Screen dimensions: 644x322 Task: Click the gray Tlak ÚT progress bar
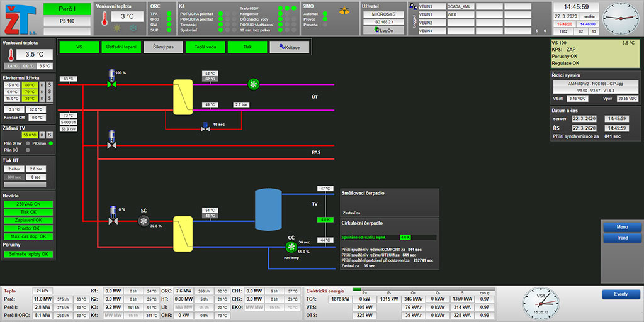point(14,177)
